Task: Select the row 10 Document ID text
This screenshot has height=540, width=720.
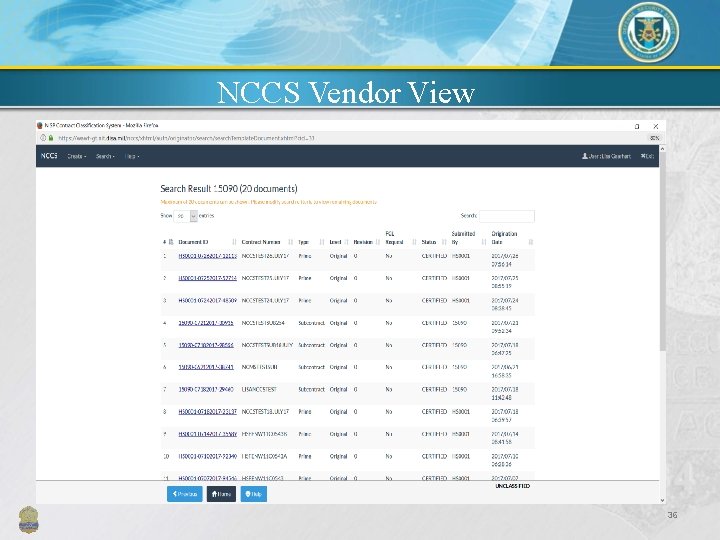Action: [x=208, y=456]
